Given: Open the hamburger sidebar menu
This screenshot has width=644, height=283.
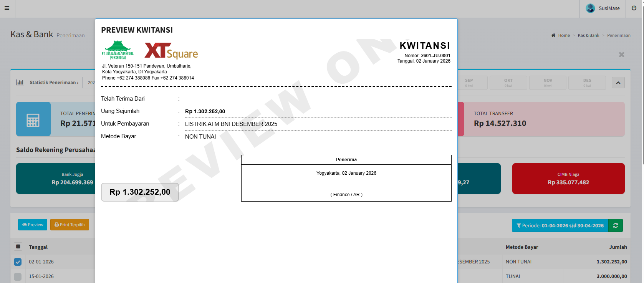Looking at the screenshot, I should point(7,8).
